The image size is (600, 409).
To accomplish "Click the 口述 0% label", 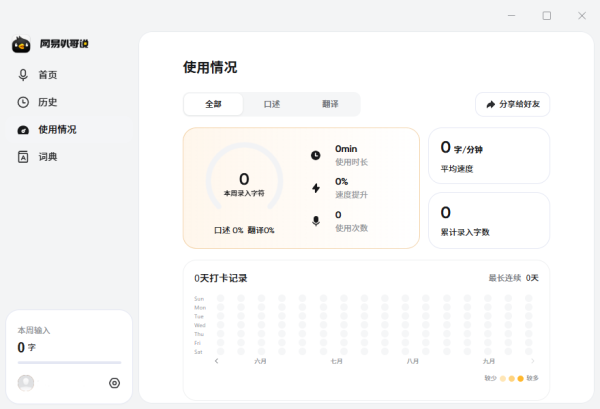I will click(228, 230).
